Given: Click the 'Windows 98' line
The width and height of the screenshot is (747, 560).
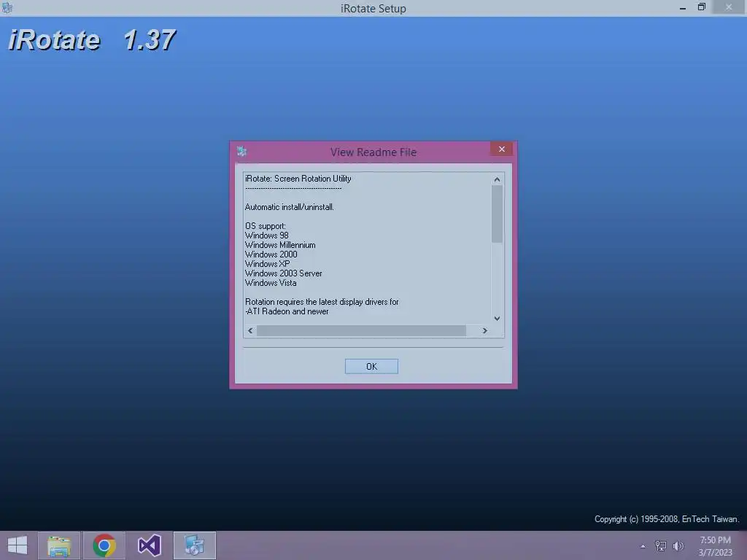Looking at the screenshot, I should (x=267, y=236).
